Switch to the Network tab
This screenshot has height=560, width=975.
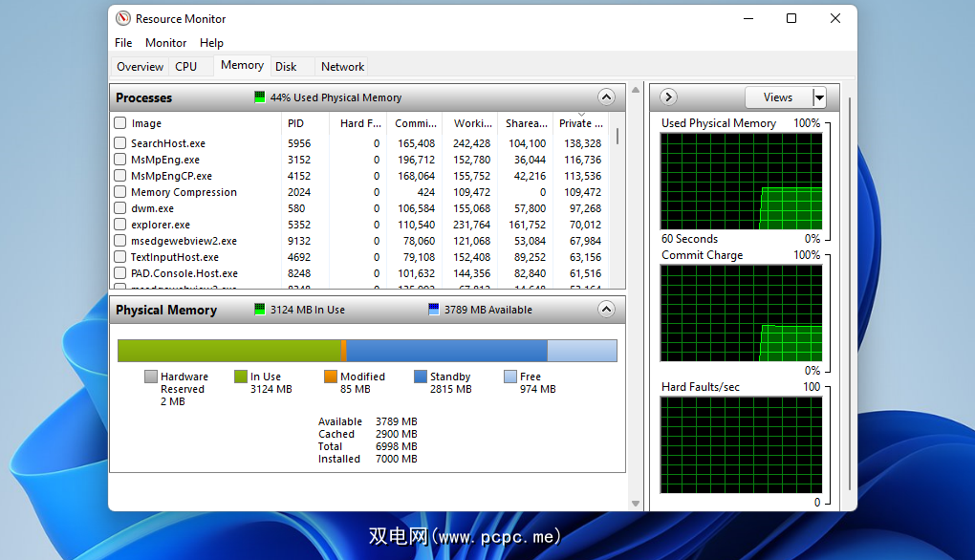tap(342, 67)
